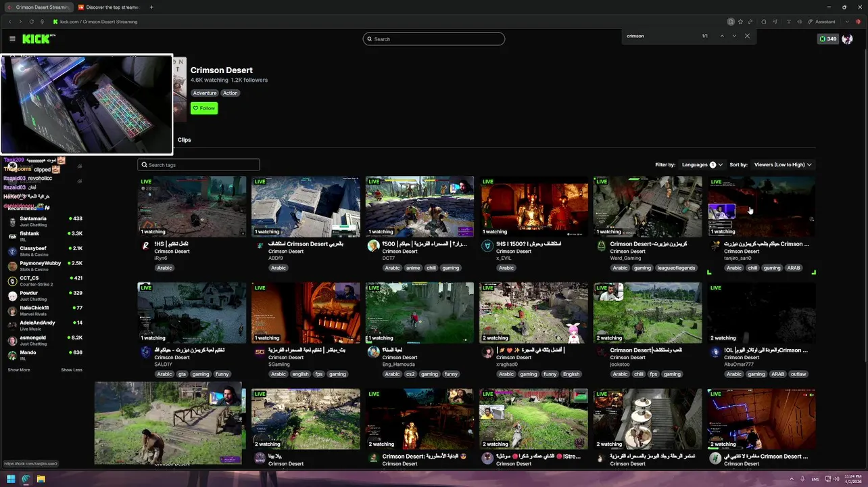
Task: Open ItaliaChick11 in the recommended list
Action: [43, 310]
